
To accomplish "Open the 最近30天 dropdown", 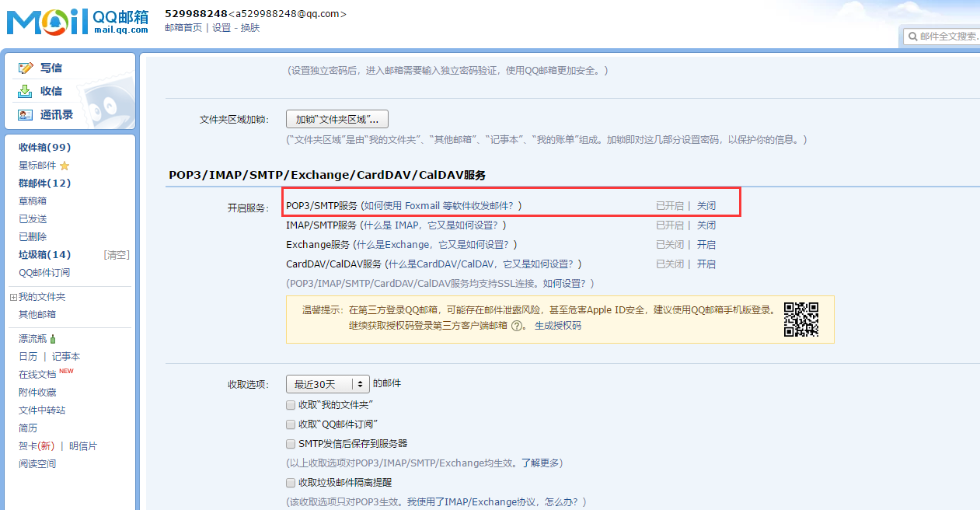I will [327, 384].
